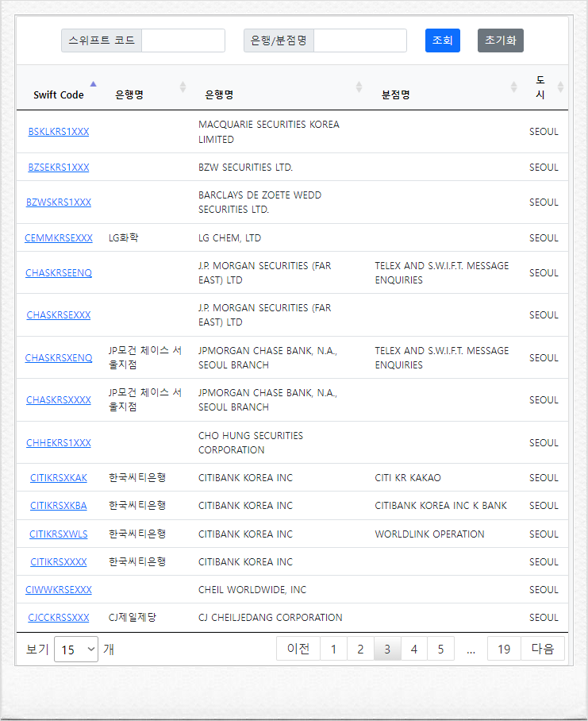Sort by second 은행명 column arrows

359,87
